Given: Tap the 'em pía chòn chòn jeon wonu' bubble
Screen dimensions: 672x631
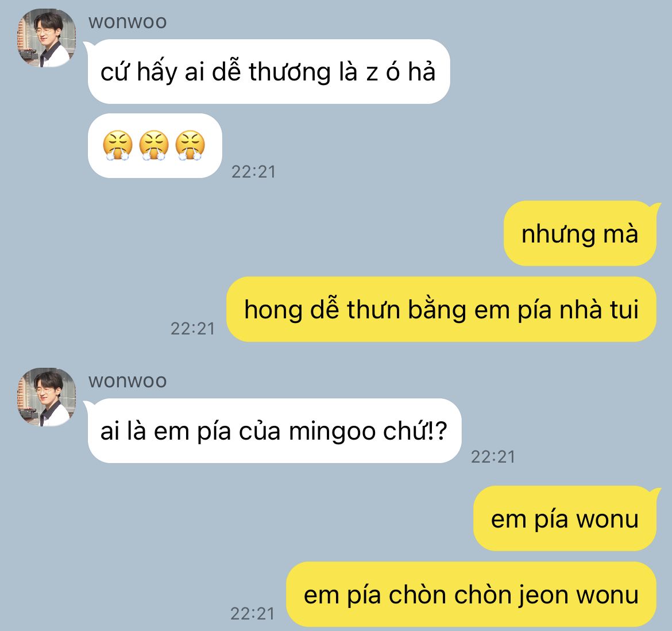Looking at the screenshot, I should coord(472,594).
